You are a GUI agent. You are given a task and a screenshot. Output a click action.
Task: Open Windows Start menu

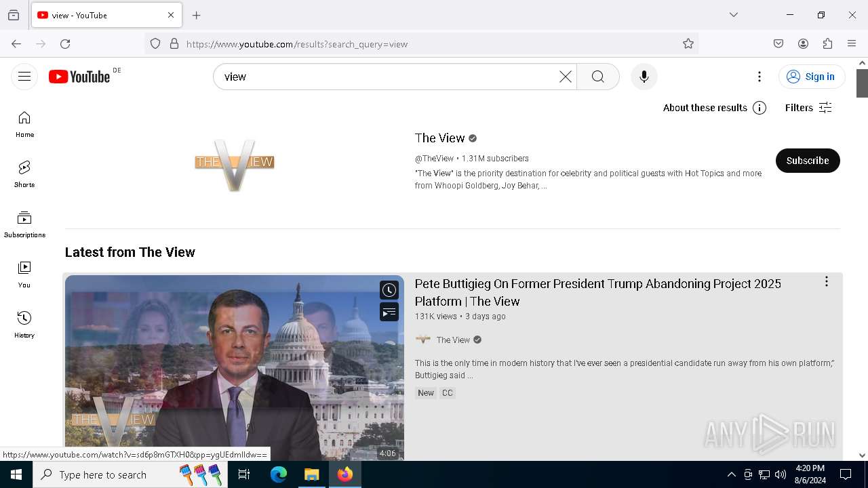[16, 474]
